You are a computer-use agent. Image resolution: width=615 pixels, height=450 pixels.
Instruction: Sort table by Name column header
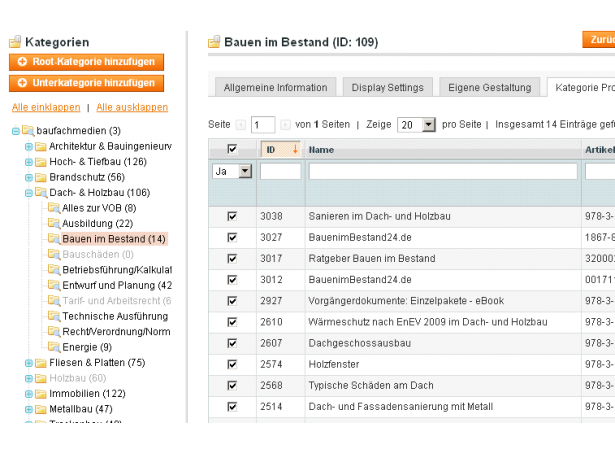click(x=321, y=149)
